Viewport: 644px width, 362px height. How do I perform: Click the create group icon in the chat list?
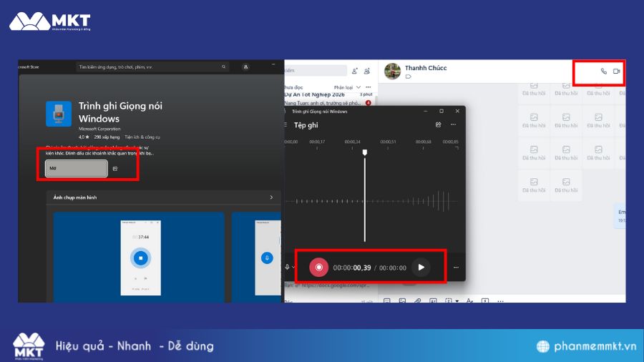click(367, 71)
